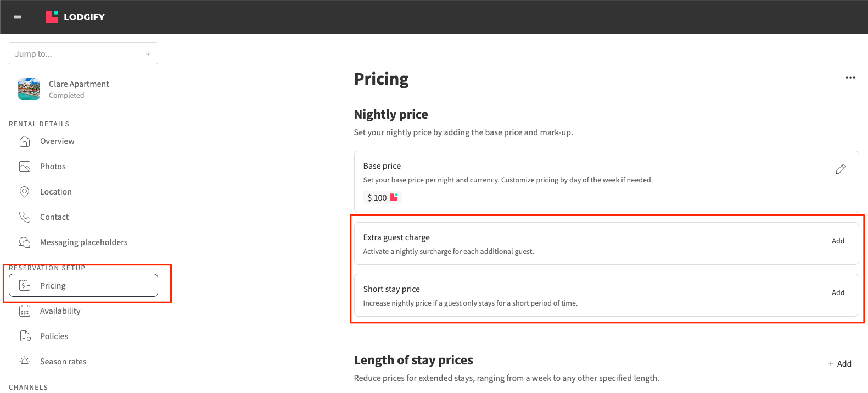Open the three-dots more options menu
Screen dimensions: 868x393
850,78
